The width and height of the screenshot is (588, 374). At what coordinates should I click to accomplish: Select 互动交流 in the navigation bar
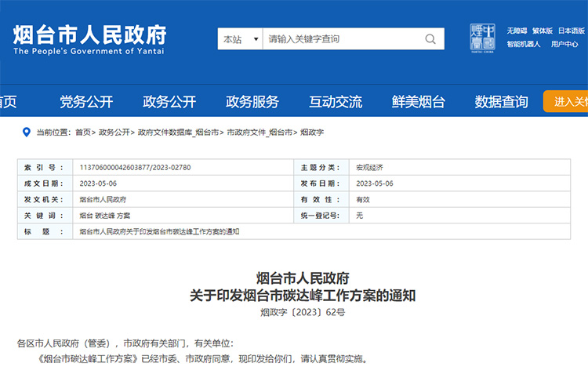[x=336, y=102]
